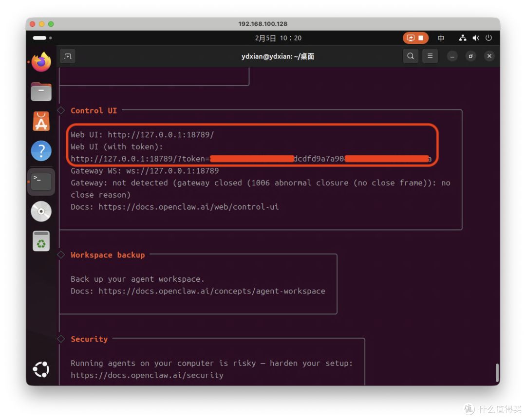The height and width of the screenshot is (420, 526).
Task: Open the control-ui docs link
Action: 188,207
